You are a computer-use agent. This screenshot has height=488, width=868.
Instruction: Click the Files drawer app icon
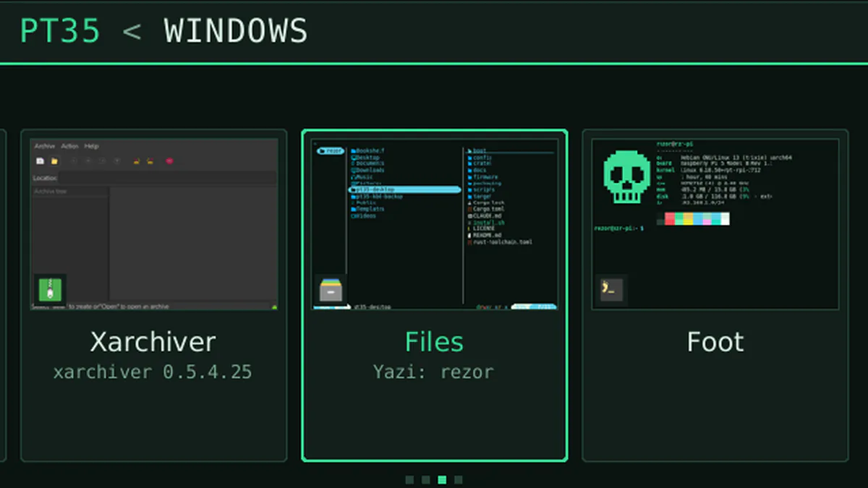(x=330, y=290)
